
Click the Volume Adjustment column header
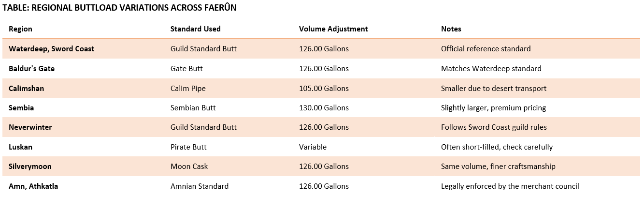[x=333, y=29]
